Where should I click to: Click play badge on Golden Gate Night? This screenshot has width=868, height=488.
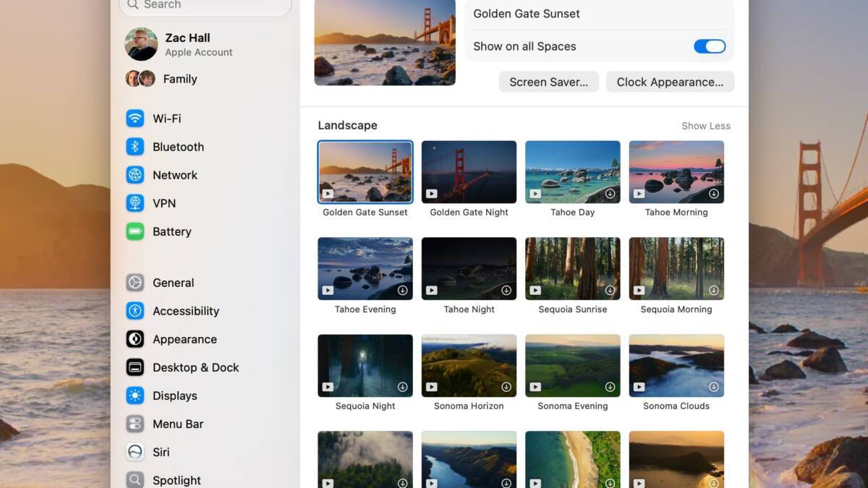click(x=432, y=194)
